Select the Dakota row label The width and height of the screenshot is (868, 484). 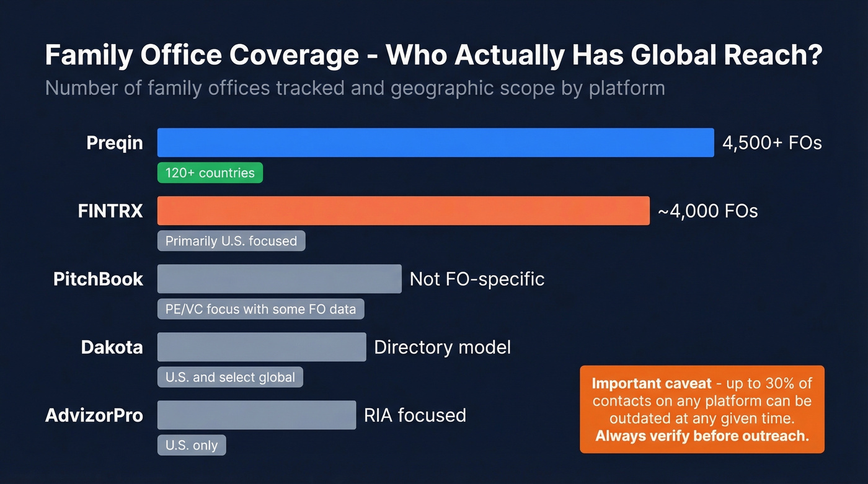tap(112, 347)
